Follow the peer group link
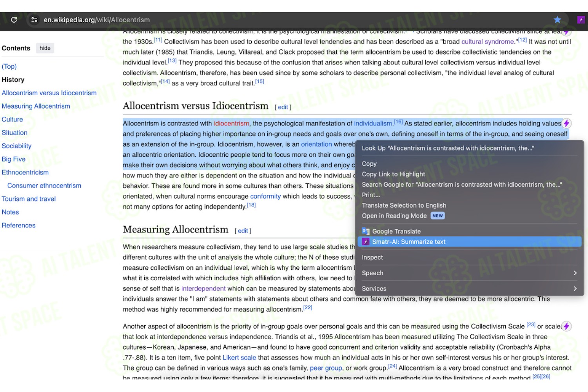Screen dimensions: 588x392 click(326, 368)
